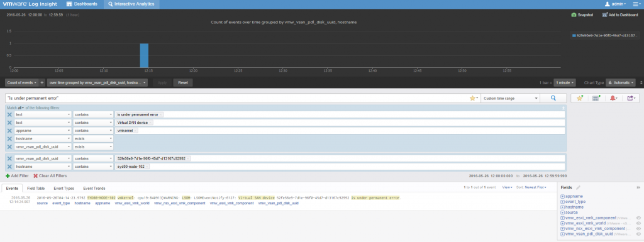Viewport: 644px width, 242px height.
Task: Collapse the Fields panel with double-arrow icon
Action: click(638, 187)
